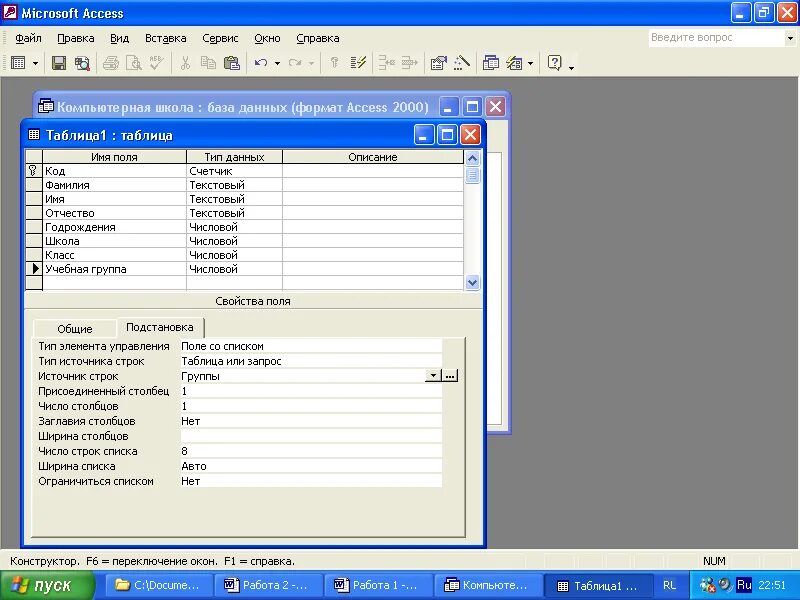Viewport: 800px width, 600px height.
Task: Click the Ru language indicator in tray
Action: (744, 585)
